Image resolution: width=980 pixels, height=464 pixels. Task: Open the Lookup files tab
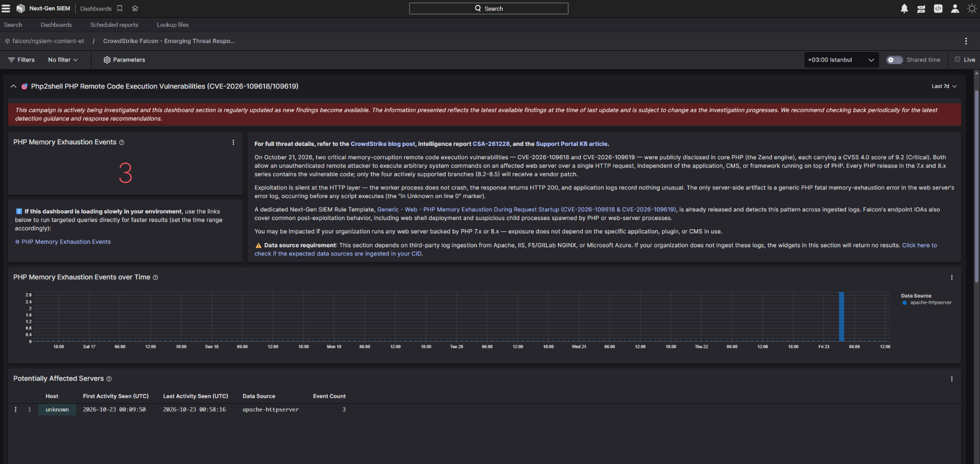[x=172, y=25]
